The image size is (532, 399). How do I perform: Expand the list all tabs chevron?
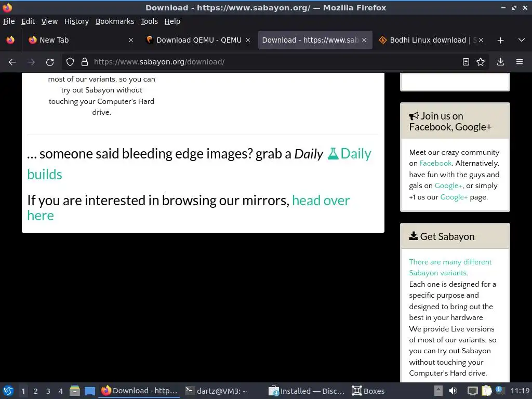522,40
